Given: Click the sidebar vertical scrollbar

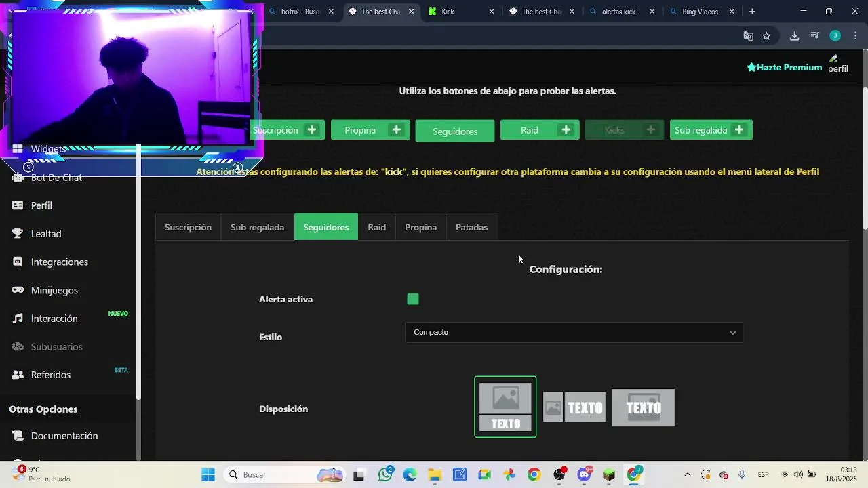Looking at the screenshot, I should [138, 271].
